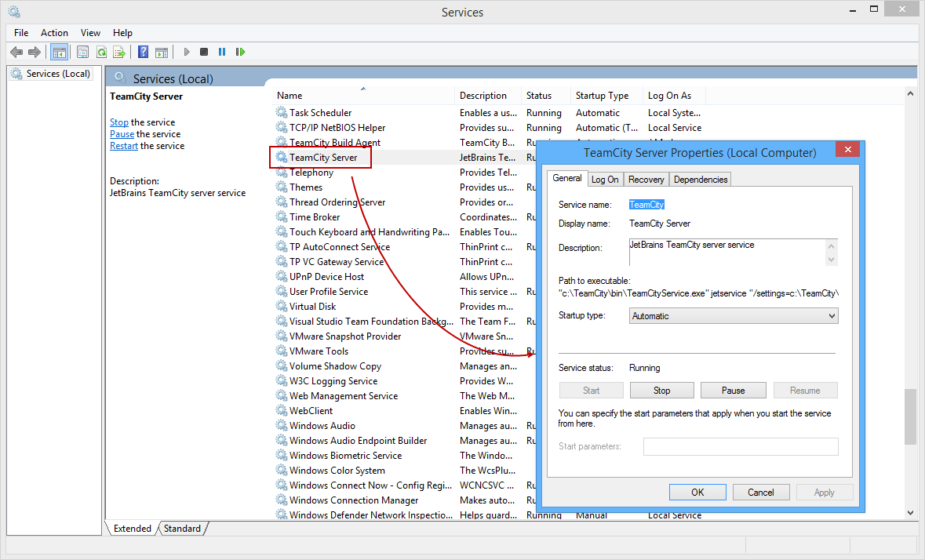Image resolution: width=925 pixels, height=560 pixels.
Task: Click the Stop the service link
Action: tap(119, 122)
